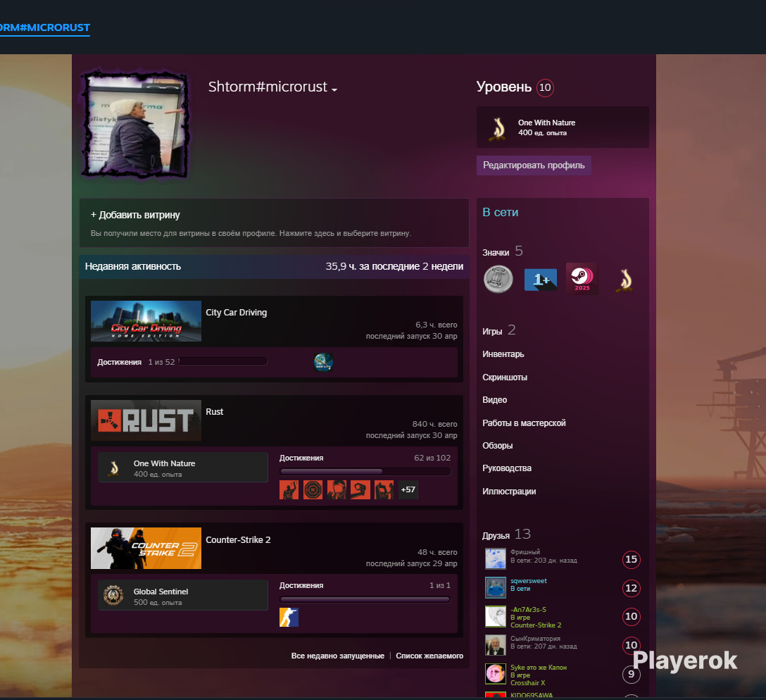Click the level 9 badge next to Syke
The height and width of the screenshot is (700, 766).
(x=631, y=674)
